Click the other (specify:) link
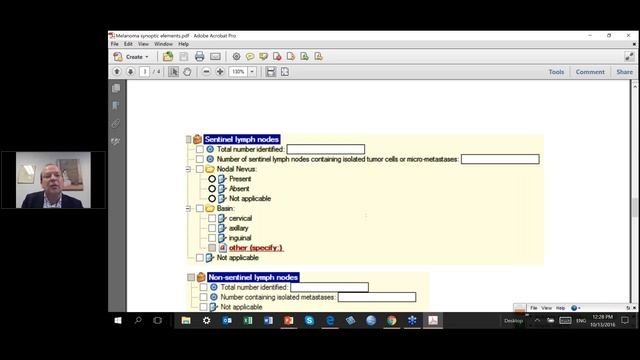The image size is (640, 360). coord(256,248)
